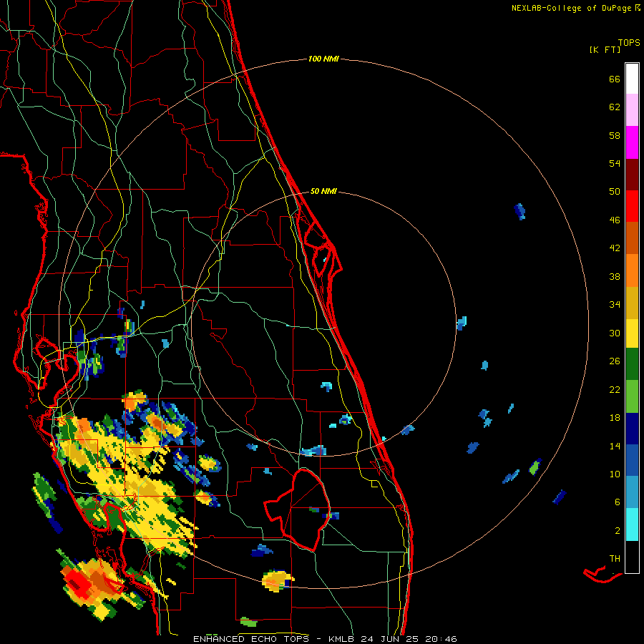Click the 100 NMI range ring label
The height and width of the screenshot is (644, 644).
323,59
